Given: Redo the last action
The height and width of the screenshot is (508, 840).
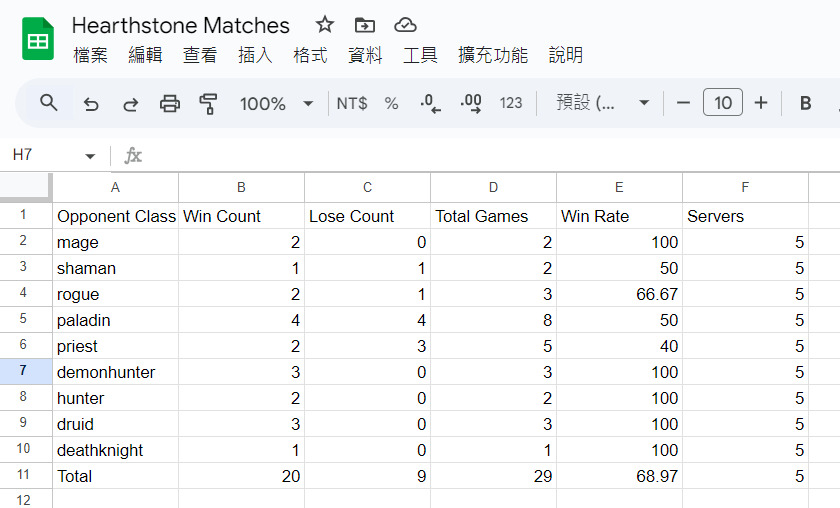Looking at the screenshot, I should pos(130,103).
